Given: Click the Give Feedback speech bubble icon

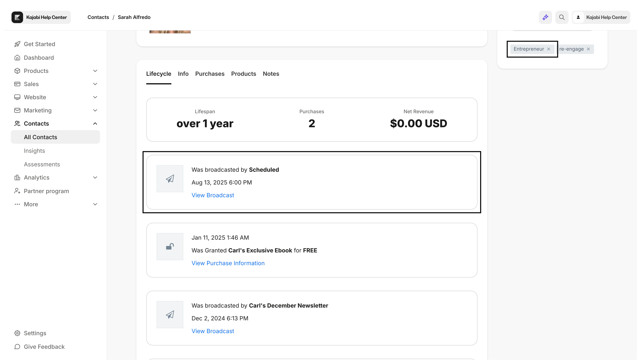Looking at the screenshot, I should (x=17, y=347).
